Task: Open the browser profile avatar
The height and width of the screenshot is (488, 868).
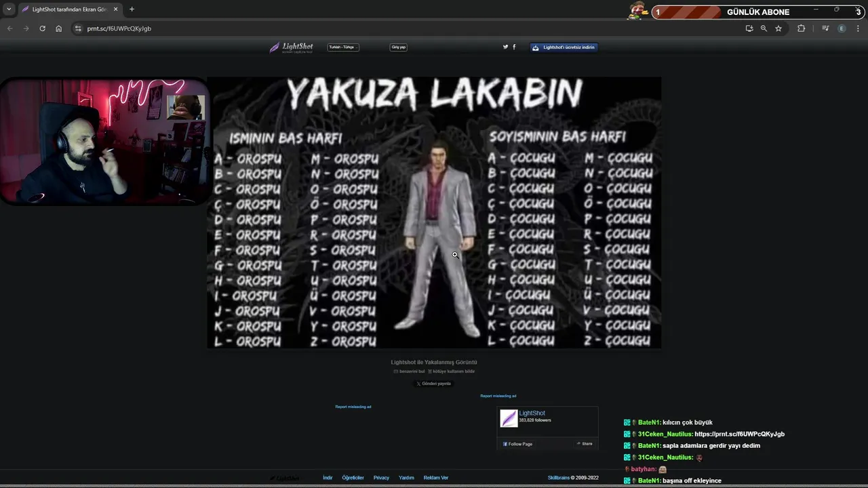Action: [x=842, y=28]
